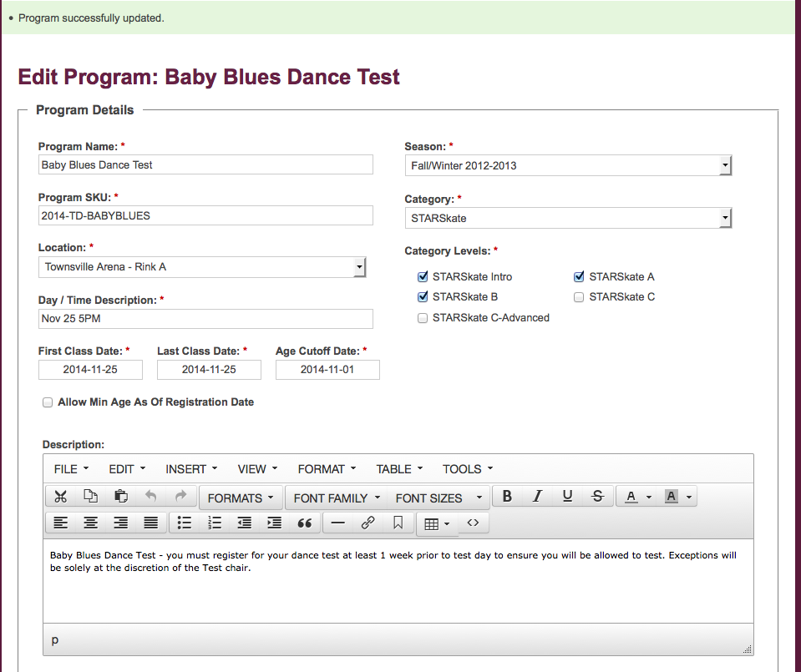Screen dimensions: 801x672
Task: Click inside the description text area
Action: point(398,581)
